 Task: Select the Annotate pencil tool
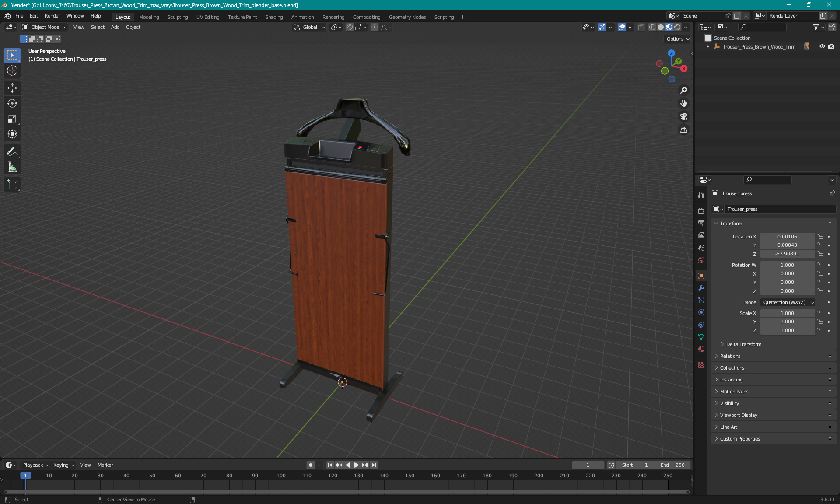(12, 152)
